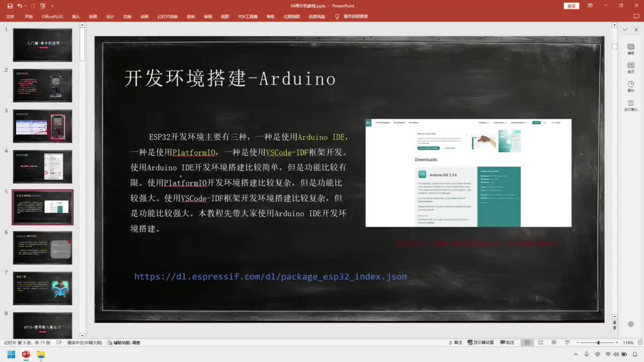Select slide 8 thumbnail GPIO

tap(43, 325)
